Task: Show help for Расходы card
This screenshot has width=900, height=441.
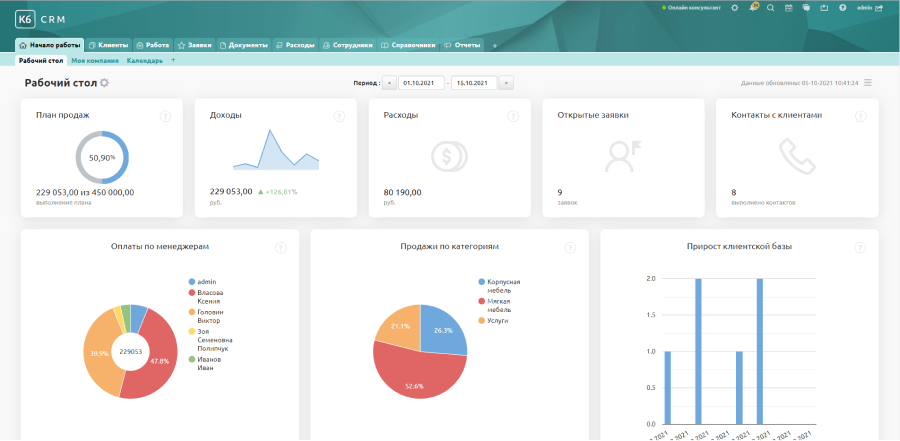Action: (513, 116)
